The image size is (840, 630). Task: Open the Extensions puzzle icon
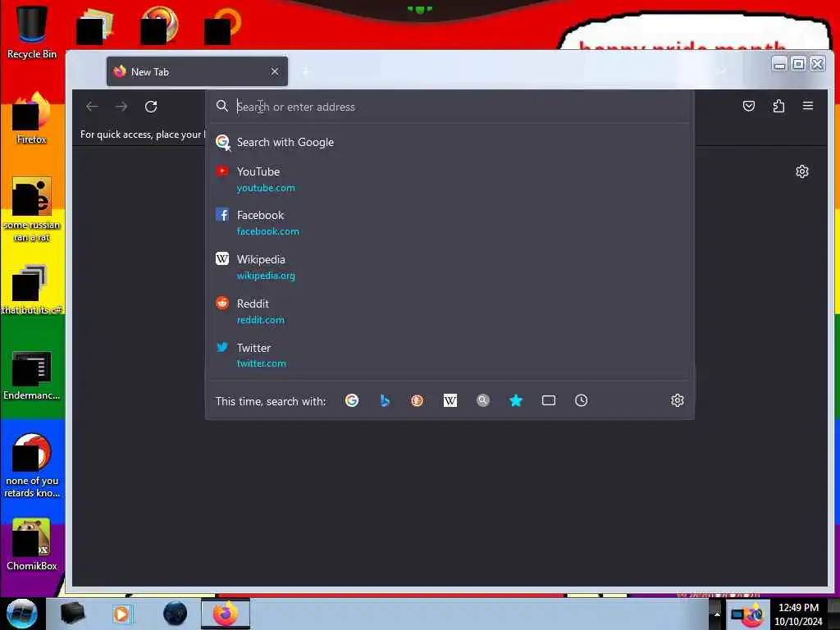[x=778, y=106]
